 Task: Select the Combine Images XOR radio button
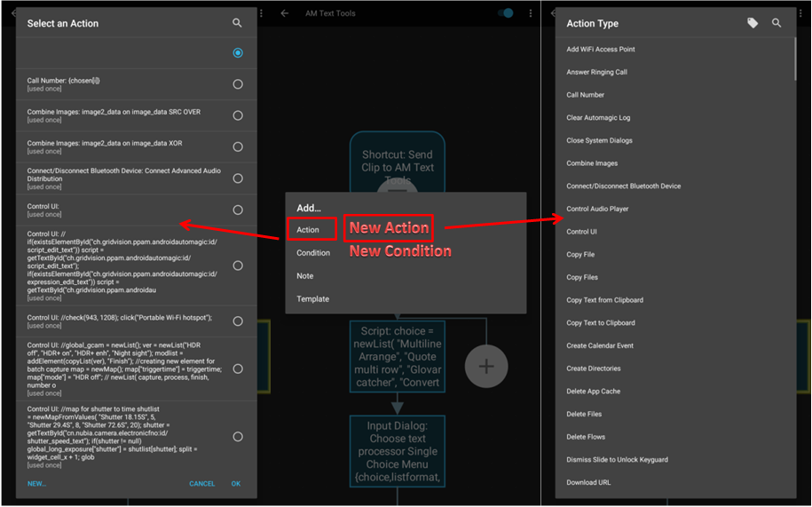(x=237, y=147)
